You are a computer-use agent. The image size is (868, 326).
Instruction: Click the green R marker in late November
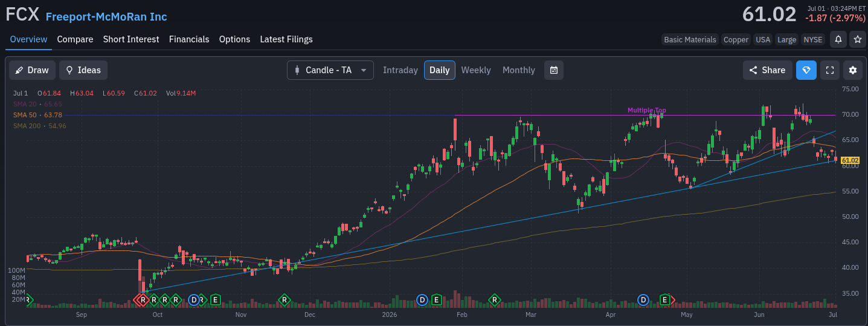point(284,299)
